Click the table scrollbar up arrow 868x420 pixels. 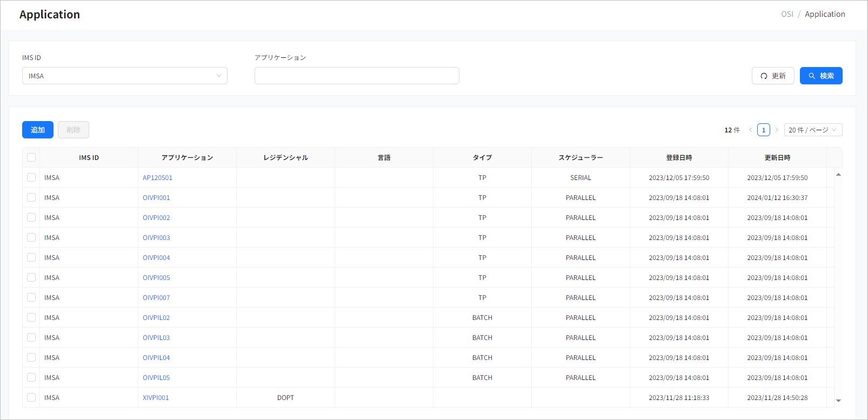(x=838, y=175)
